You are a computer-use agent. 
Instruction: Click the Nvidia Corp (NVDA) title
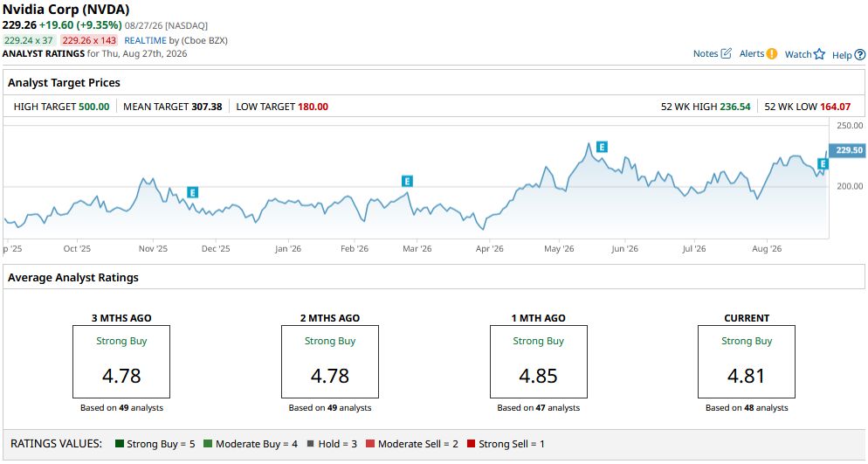click(65, 10)
